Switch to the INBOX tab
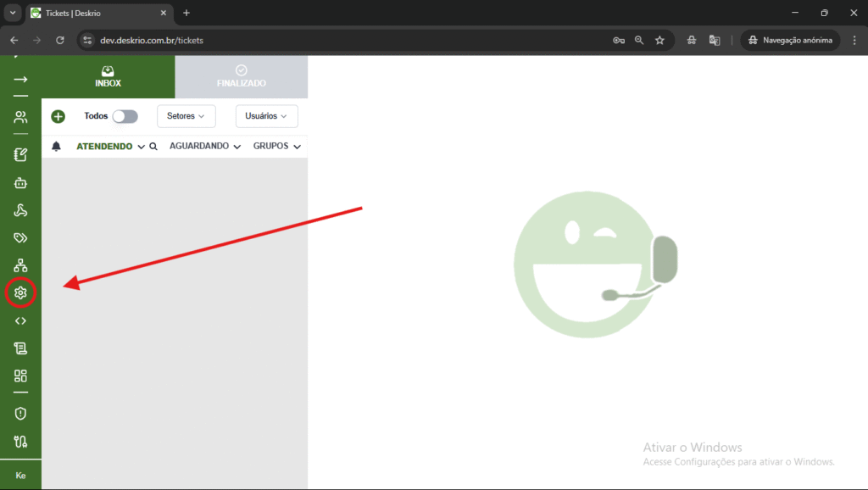The image size is (868, 490). (108, 77)
